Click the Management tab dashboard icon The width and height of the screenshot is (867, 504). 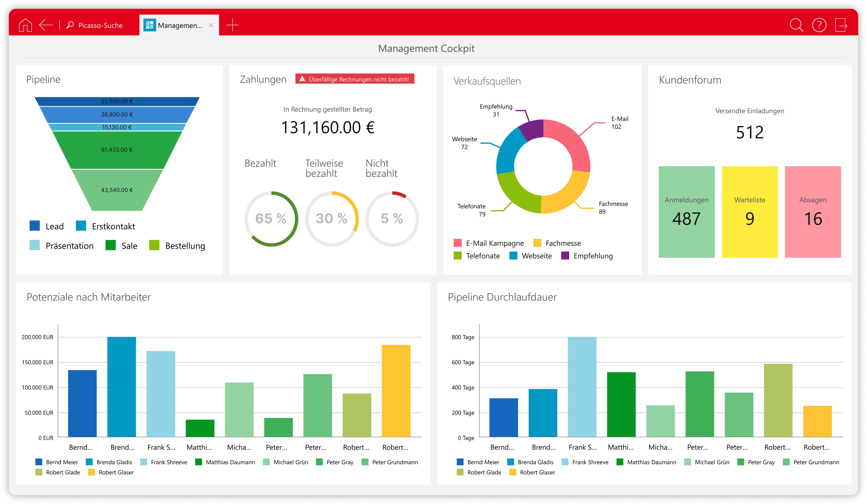150,25
